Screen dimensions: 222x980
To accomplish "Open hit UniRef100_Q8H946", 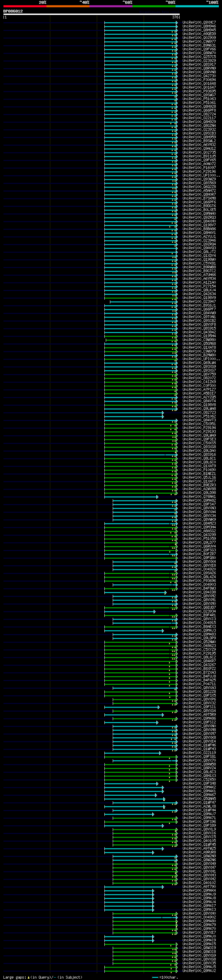I will (199, 26).
